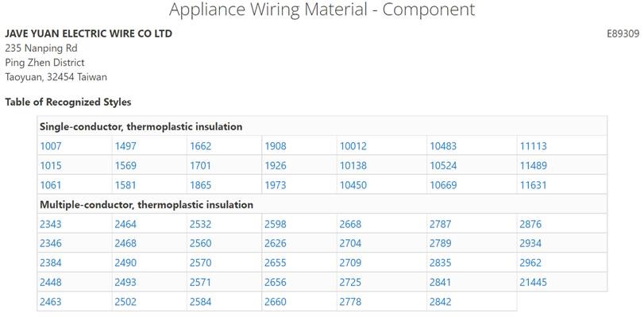Open style 10483 link
The width and height of the screenshot is (644, 317).
click(x=443, y=146)
